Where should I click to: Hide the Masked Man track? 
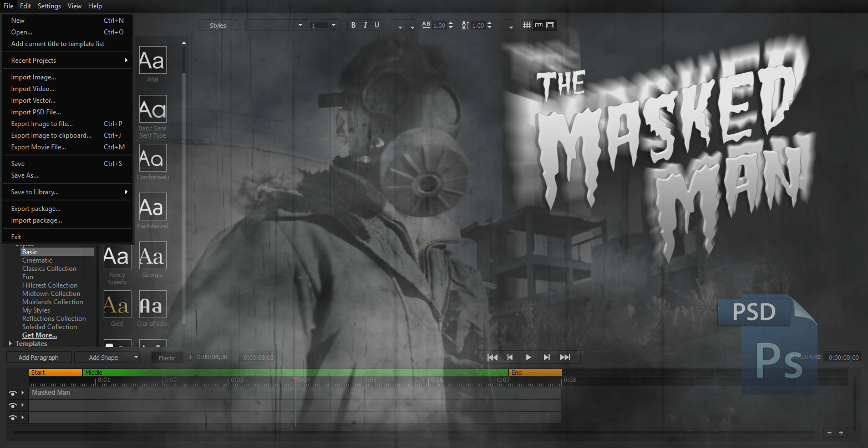[13, 393]
